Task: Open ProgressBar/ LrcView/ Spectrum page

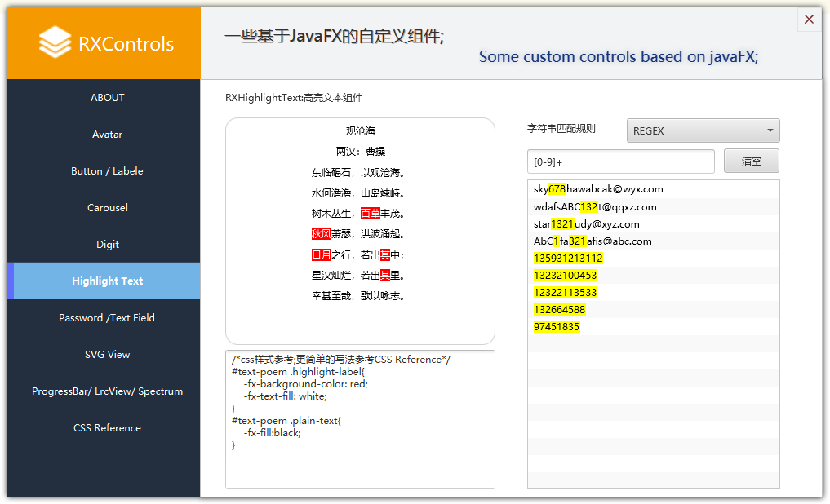Action: click(107, 391)
